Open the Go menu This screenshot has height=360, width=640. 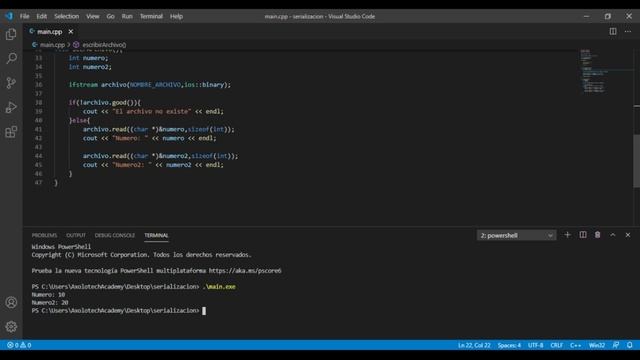point(111,16)
